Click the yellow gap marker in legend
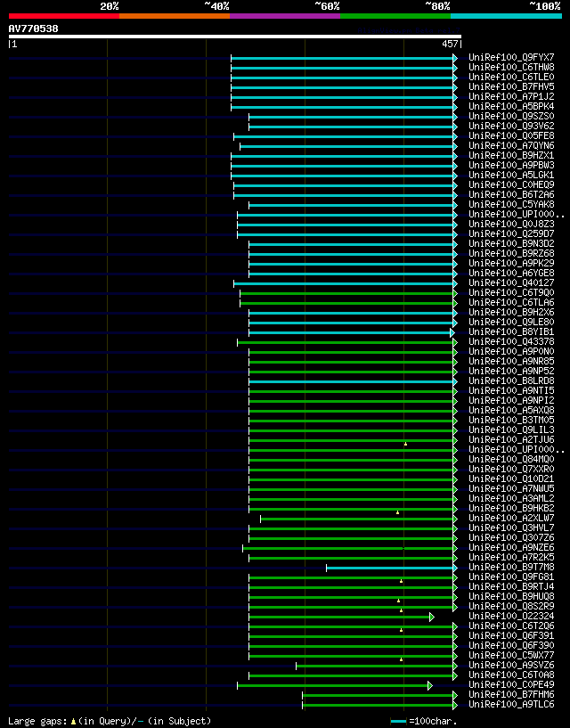 (x=73, y=722)
